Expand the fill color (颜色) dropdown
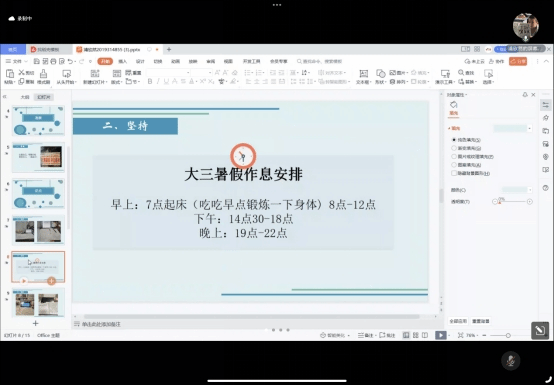554x385 pixels. [517, 190]
